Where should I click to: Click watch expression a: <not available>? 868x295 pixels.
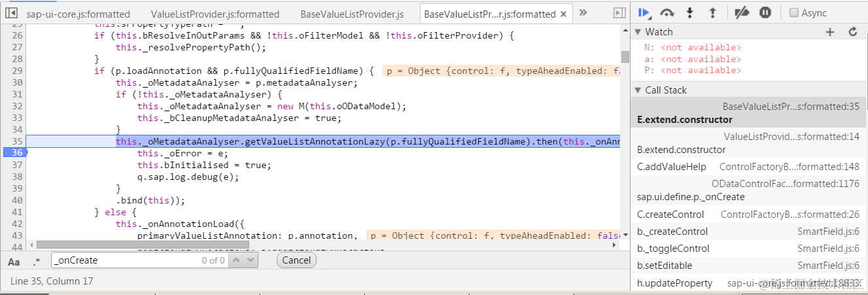click(693, 59)
